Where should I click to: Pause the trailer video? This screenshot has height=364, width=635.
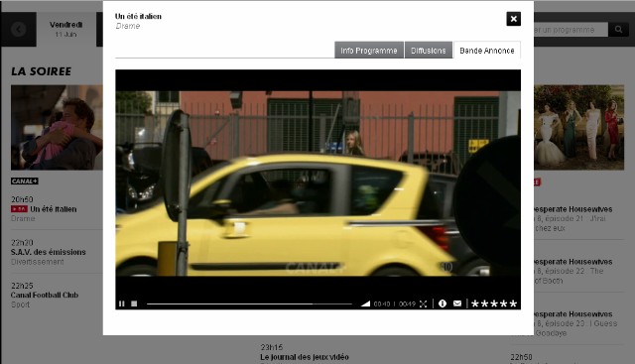[x=121, y=303]
